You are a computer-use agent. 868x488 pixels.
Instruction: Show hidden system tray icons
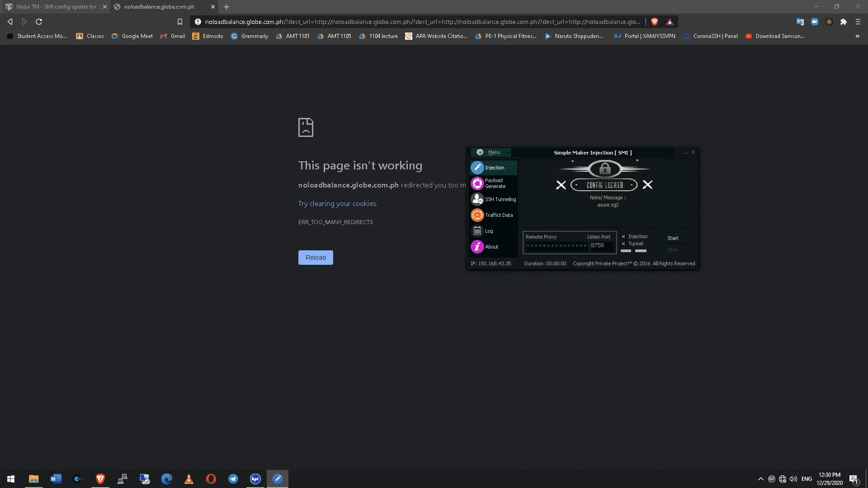(x=760, y=479)
